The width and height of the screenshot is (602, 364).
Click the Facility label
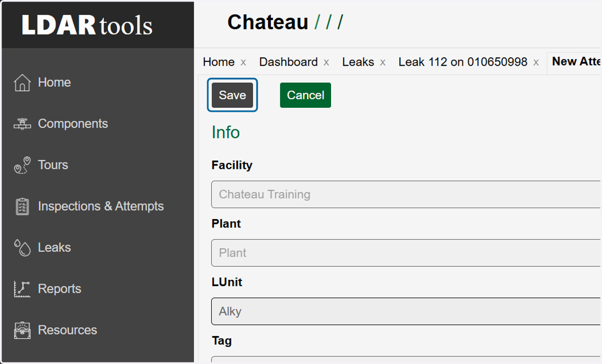(x=232, y=165)
